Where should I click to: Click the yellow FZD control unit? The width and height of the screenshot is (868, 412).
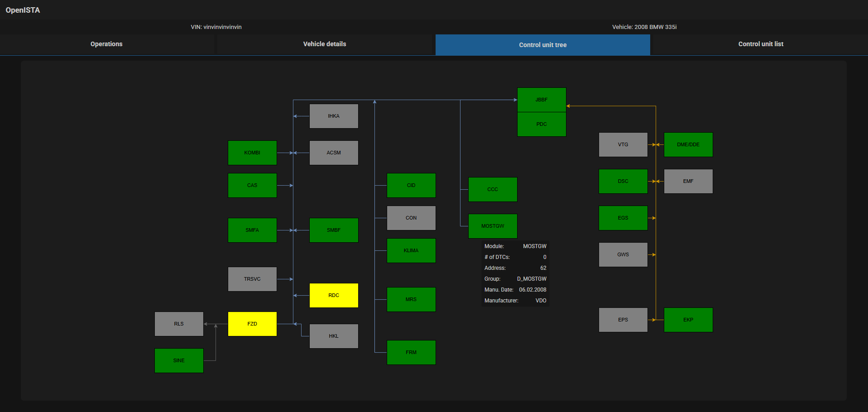(x=252, y=324)
